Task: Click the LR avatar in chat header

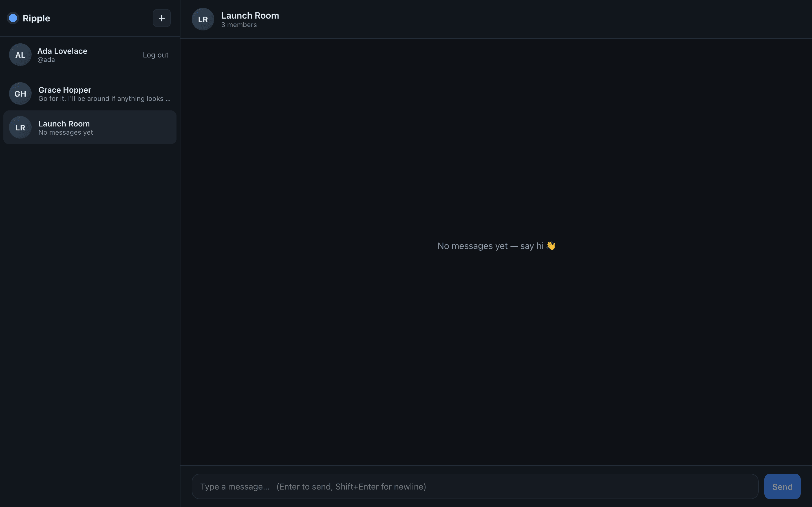Action: [203, 19]
